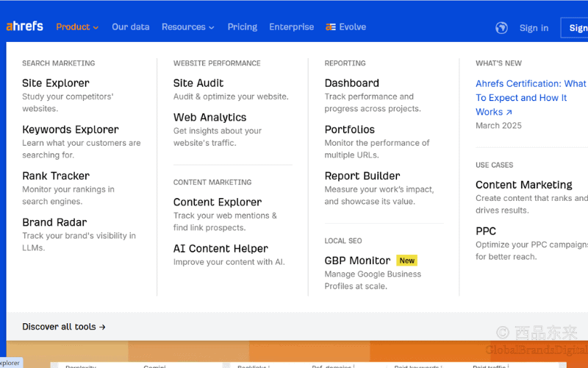The height and width of the screenshot is (368, 588).
Task: Click the 'March 2025' date text
Action: 498,126
